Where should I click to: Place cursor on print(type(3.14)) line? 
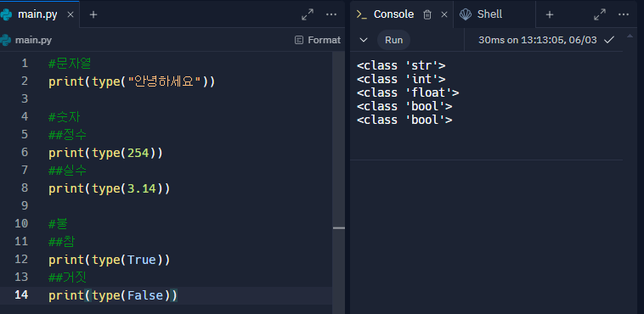tap(110, 188)
